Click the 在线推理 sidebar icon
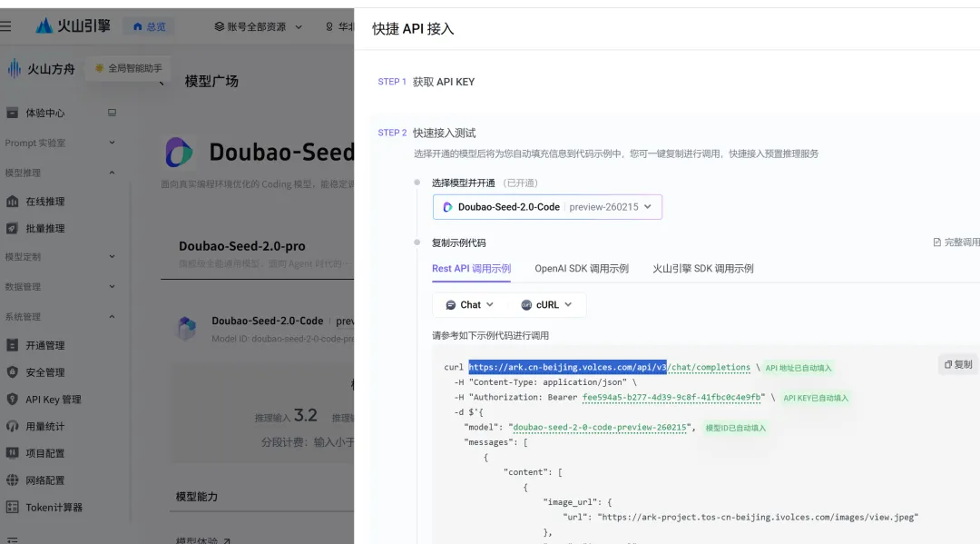 tap(12, 202)
